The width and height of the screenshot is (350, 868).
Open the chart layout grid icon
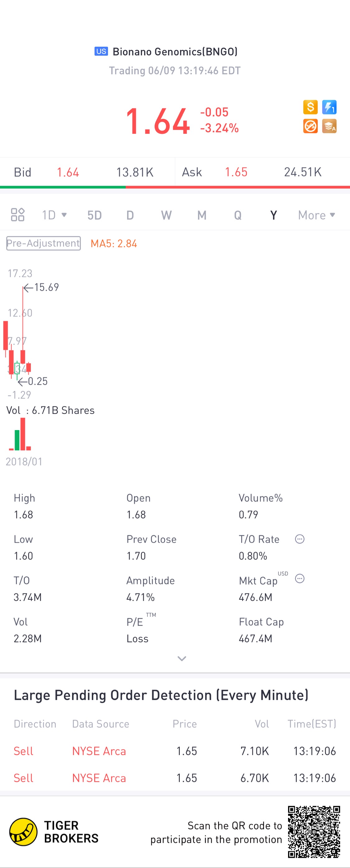[17, 215]
